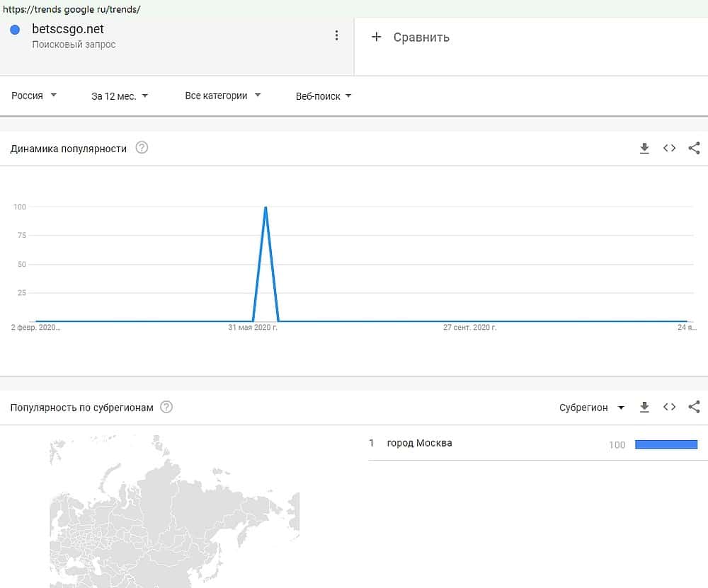The image size is (708, 588).
Task: Open the Все категории dropdown
Action: 222,96
